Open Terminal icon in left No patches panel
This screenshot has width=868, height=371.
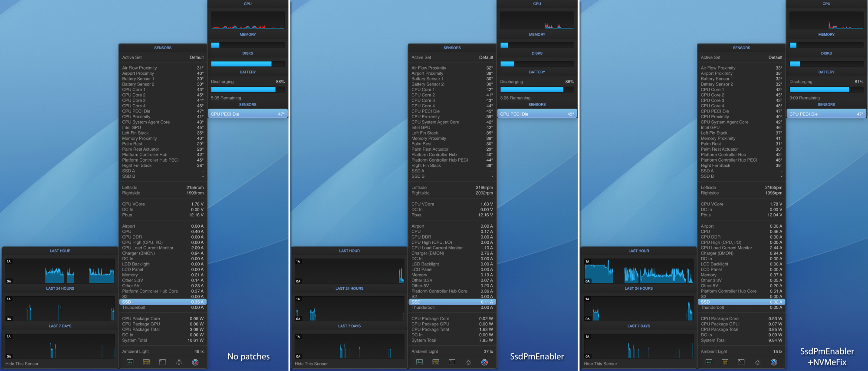point(162,362)
